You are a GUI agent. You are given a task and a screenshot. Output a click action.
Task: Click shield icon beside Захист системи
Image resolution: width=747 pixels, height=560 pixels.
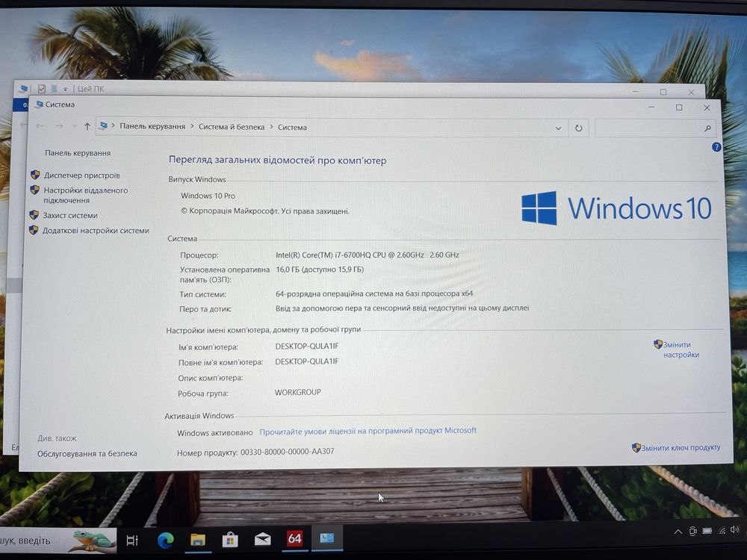(34, 215)
